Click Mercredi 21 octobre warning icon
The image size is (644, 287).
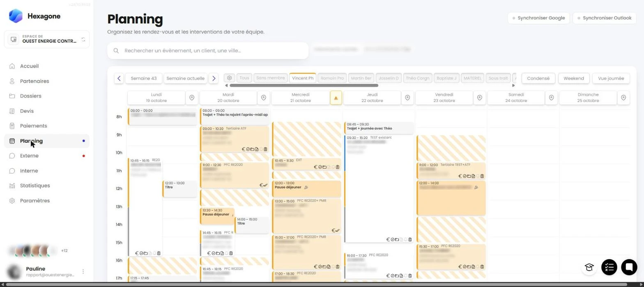point(336,98)
